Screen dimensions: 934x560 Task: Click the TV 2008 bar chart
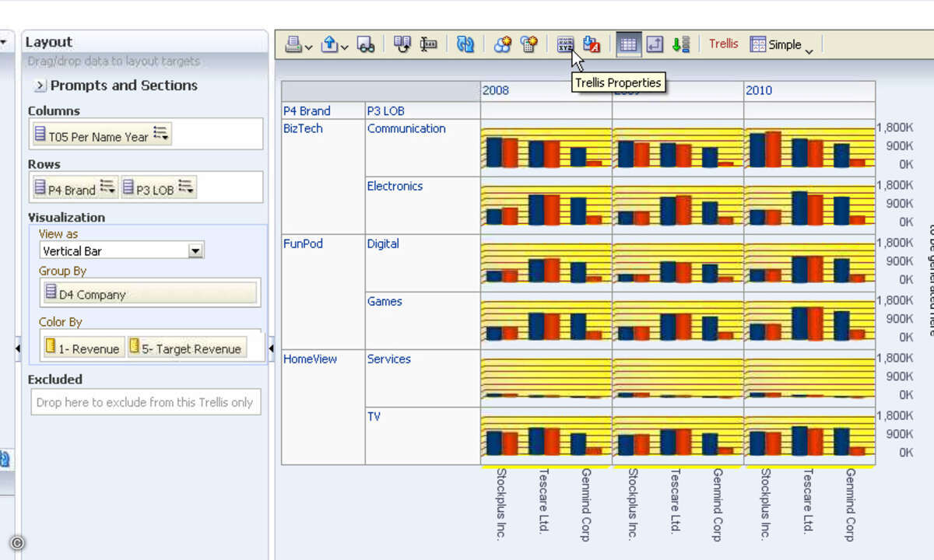pos(546,436)
